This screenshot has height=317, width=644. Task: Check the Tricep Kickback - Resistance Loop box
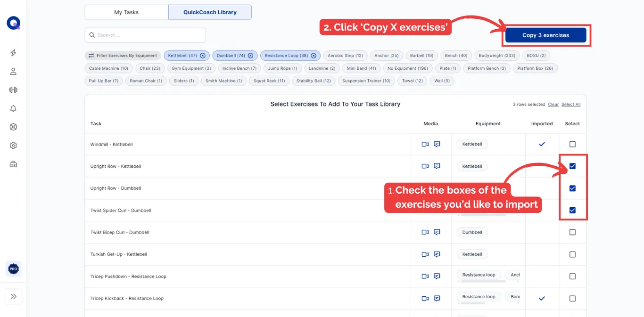tap(572, 299)
